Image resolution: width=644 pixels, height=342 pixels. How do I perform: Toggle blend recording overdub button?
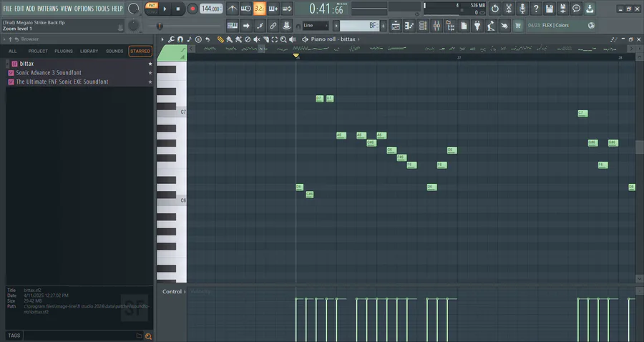pyautogui.click(x=273, y=9)
